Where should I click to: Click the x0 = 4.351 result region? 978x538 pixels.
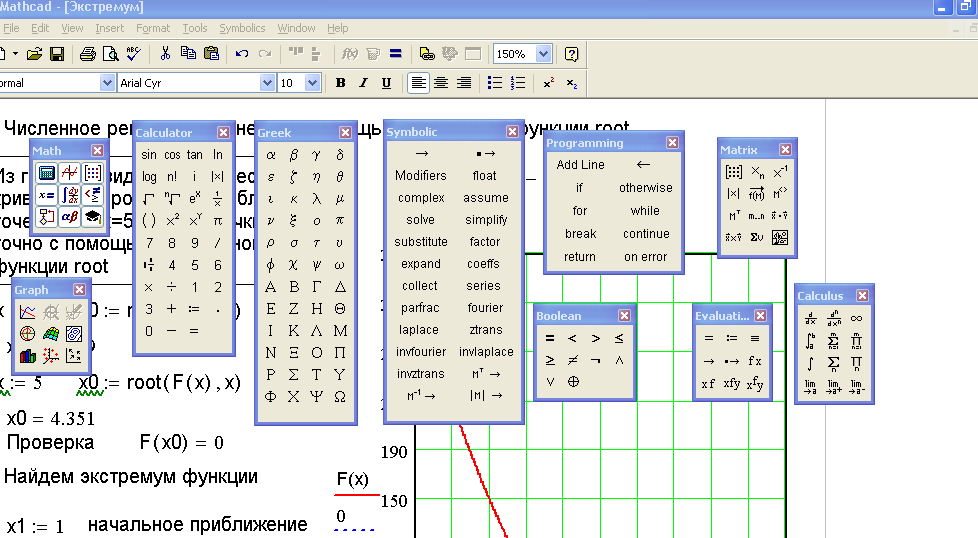pos(51,418)
